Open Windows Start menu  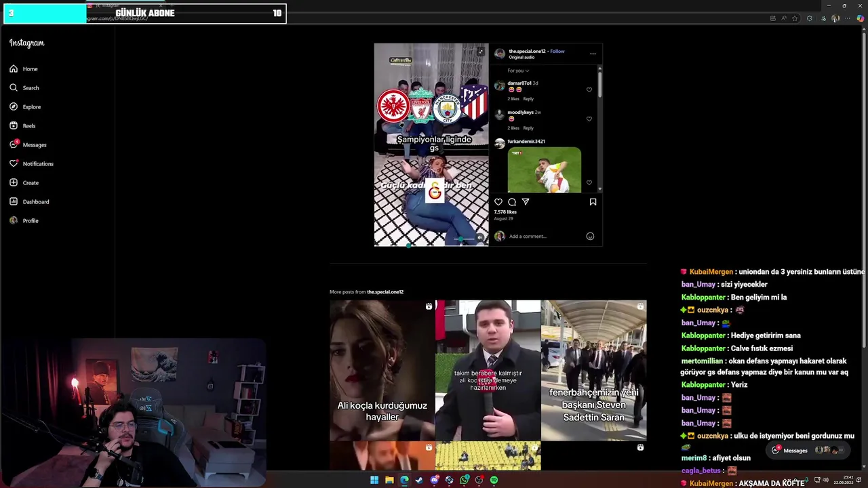click(x=374, y=480)
